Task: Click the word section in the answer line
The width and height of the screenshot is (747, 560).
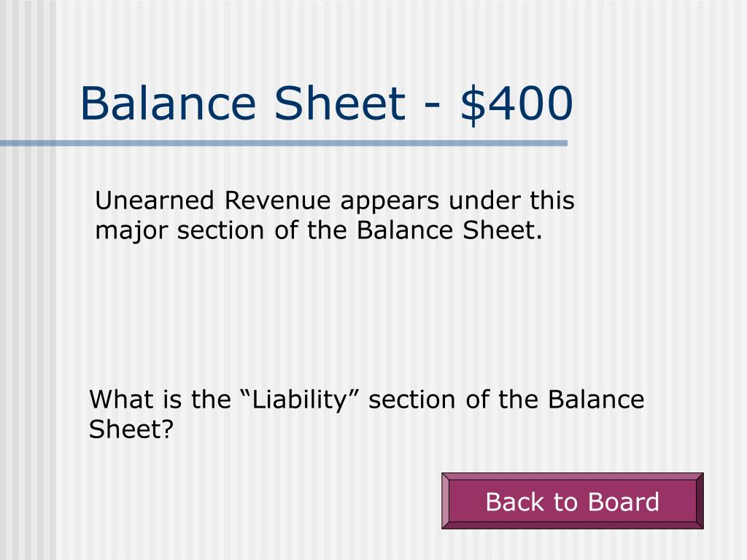Action: (412, 400)
